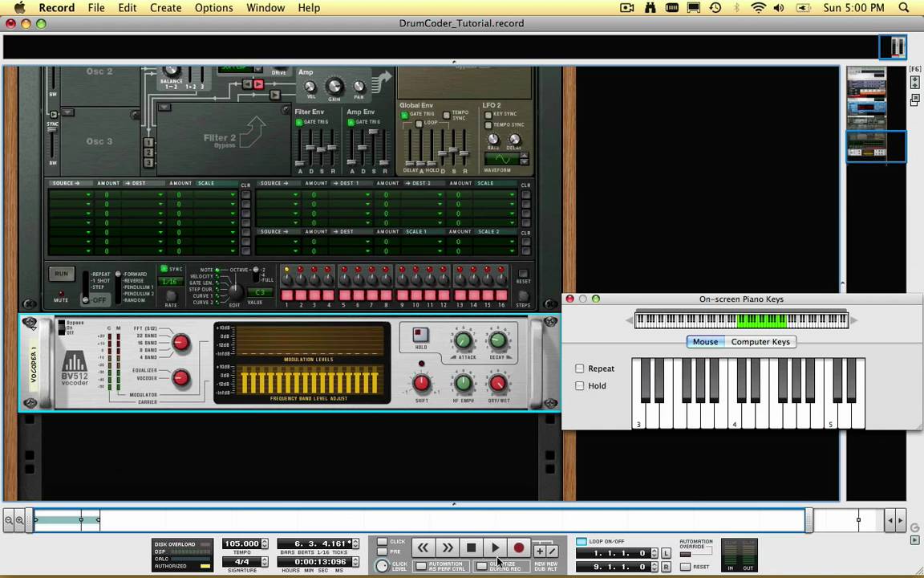
Task: Toggle sequencer step 1 pink button
Action: click(x=287, y=295)
